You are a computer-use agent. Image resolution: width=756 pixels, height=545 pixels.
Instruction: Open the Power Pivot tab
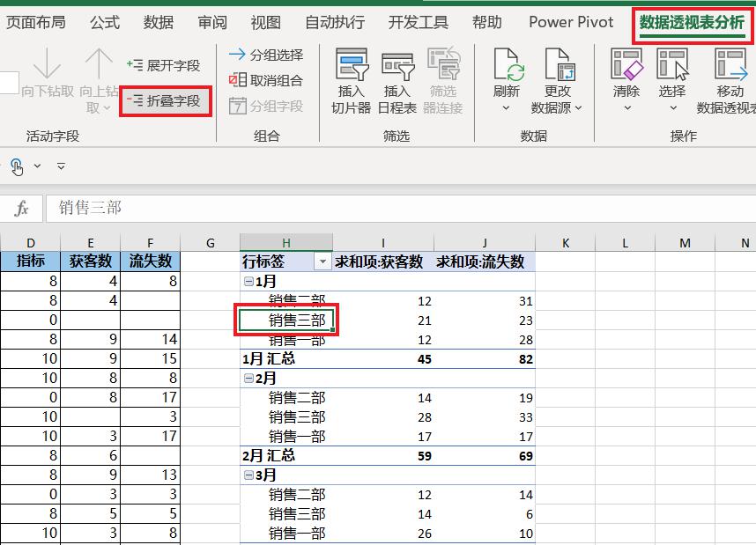571,22
